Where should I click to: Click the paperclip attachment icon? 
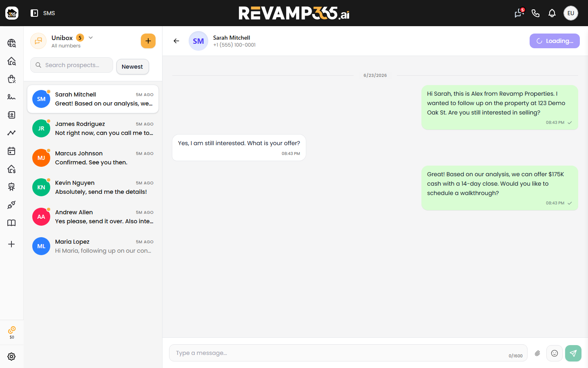537,353
